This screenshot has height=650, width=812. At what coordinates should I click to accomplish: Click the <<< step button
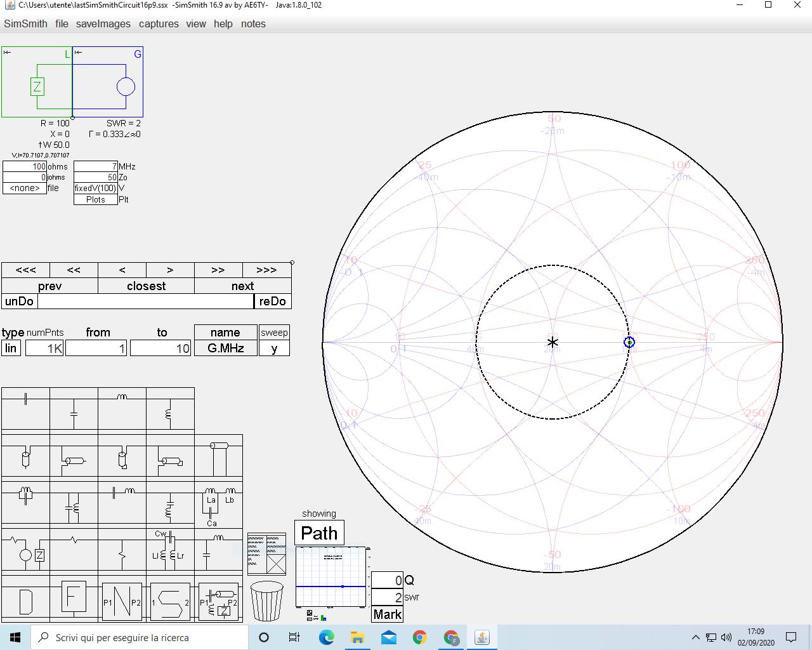coord(26,270)
